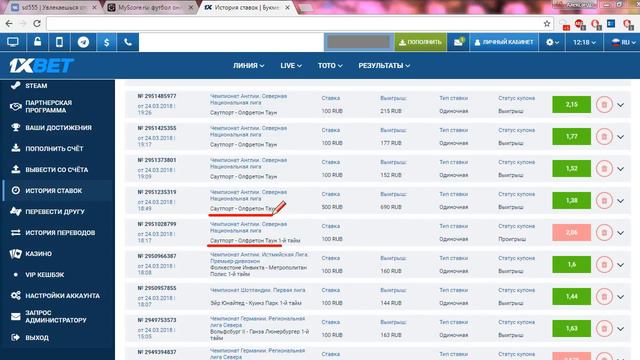Delete bet 2949753573 with trash icon
Screen dimensions: 640x360
[x=604, y=329]
